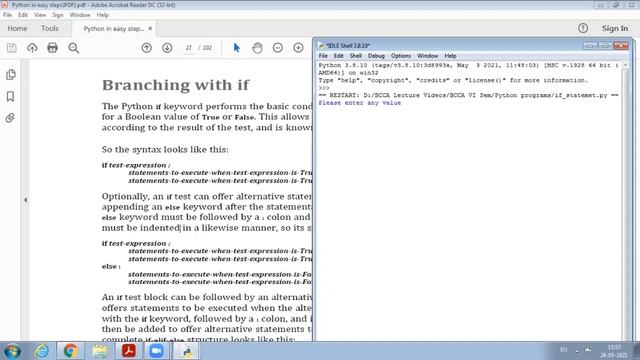This screenshot has width=640, height=360.
Task: Open Google Chrome from taskbar
Action: click(x=70, y=351)
